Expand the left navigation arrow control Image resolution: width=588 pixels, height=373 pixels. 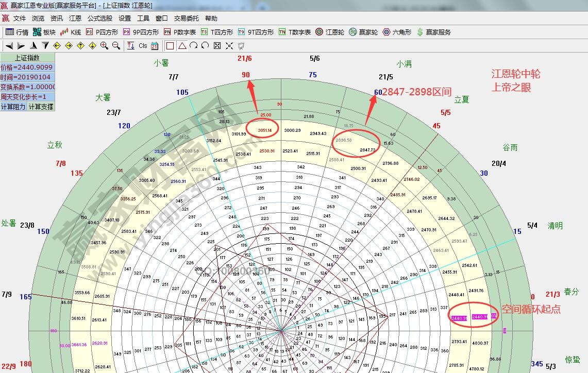9,45
